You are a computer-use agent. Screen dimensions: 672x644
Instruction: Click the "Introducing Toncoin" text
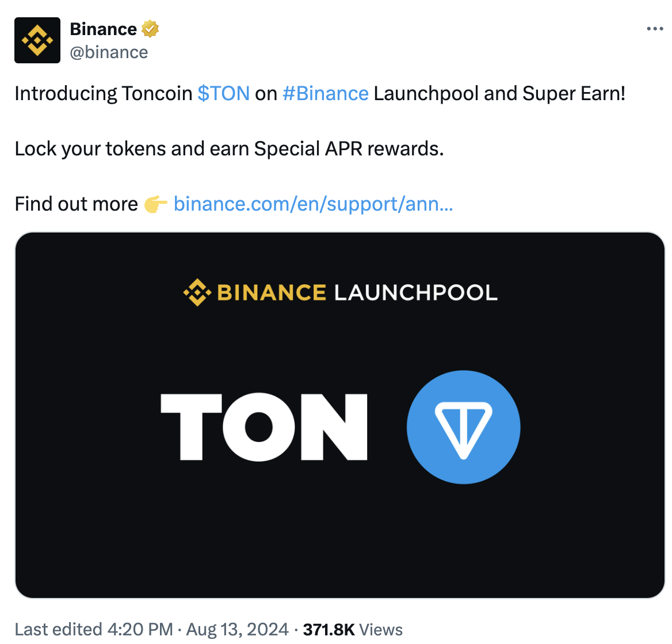[x=104, y=93]
